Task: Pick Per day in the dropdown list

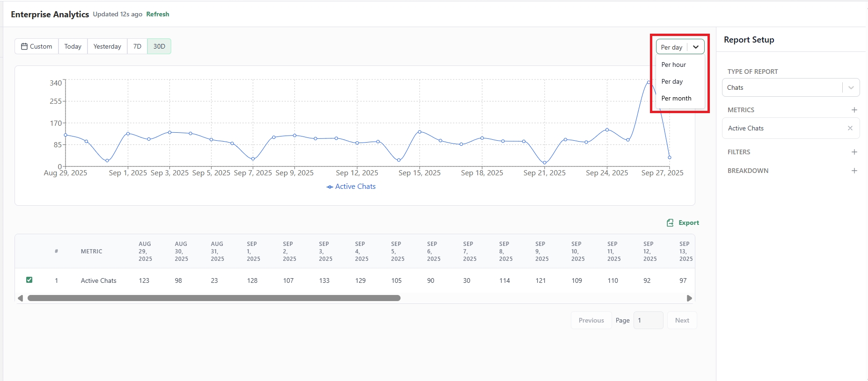Action: click(x=672, y=81)
